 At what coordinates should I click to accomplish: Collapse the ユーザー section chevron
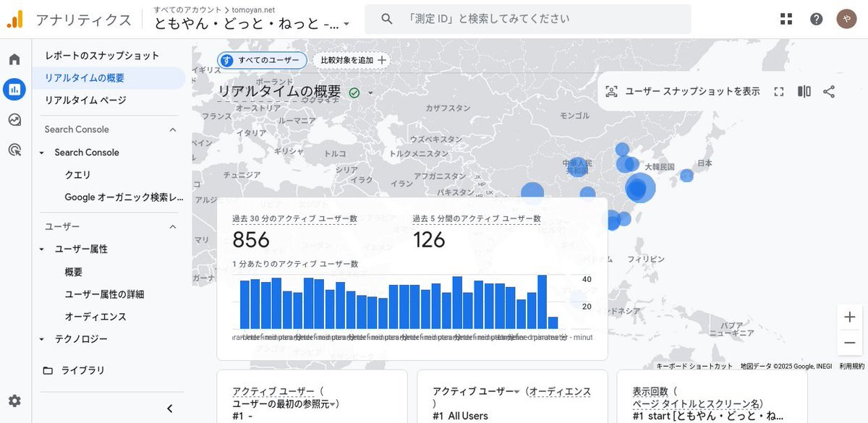[173, 226]
